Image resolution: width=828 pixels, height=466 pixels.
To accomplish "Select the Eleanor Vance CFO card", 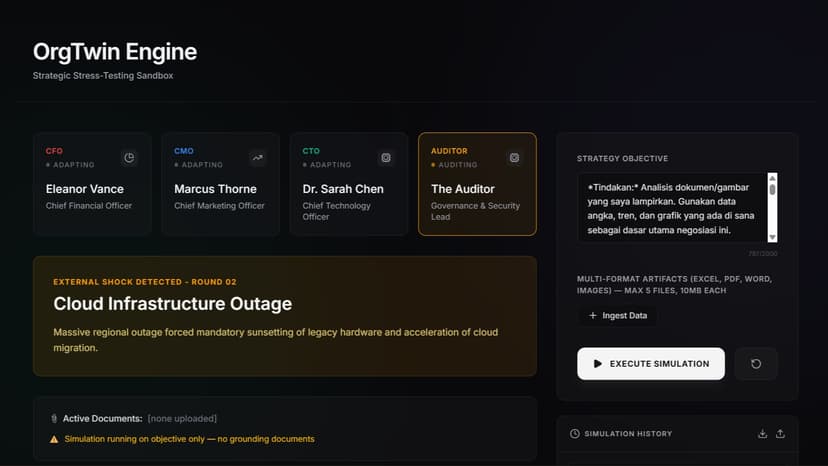I will click(92, 184).
